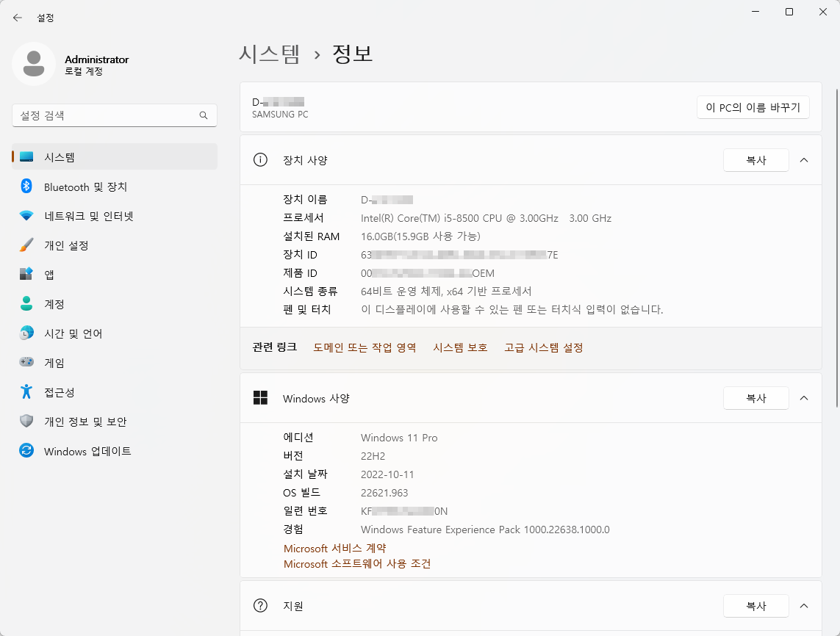Click the Administrator profile avatar

click(34, 64)
